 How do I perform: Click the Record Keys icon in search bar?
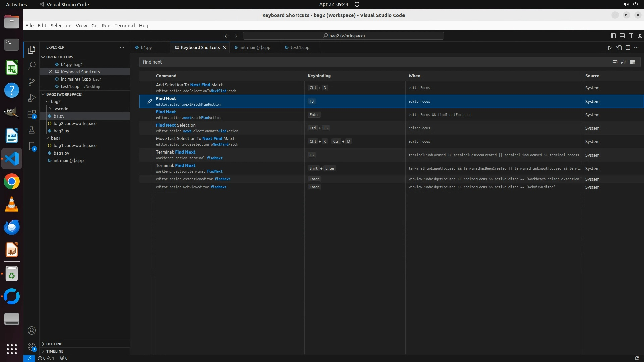(x=615, y=62)
